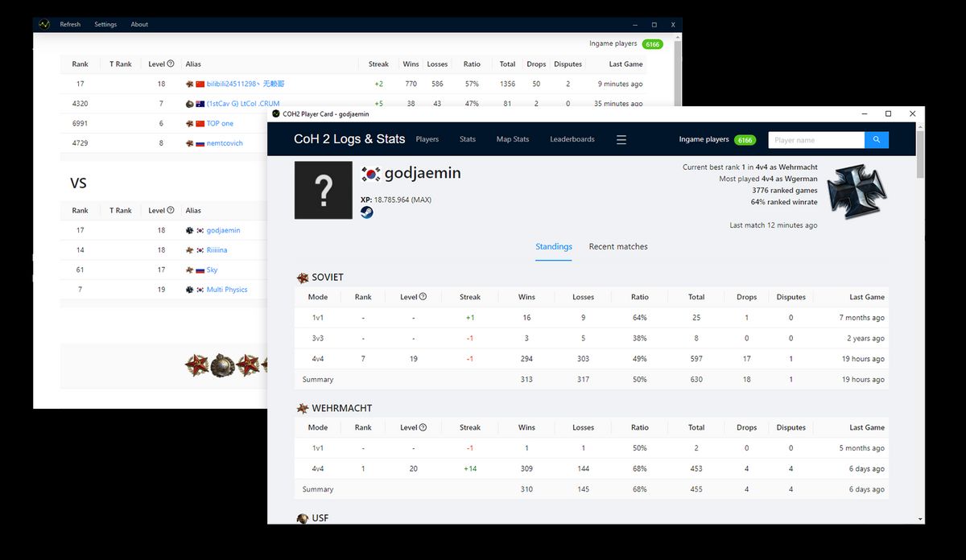This screenshot has height=560, width=966.
Task: Open the Sky player link
Action: [212, 270]
